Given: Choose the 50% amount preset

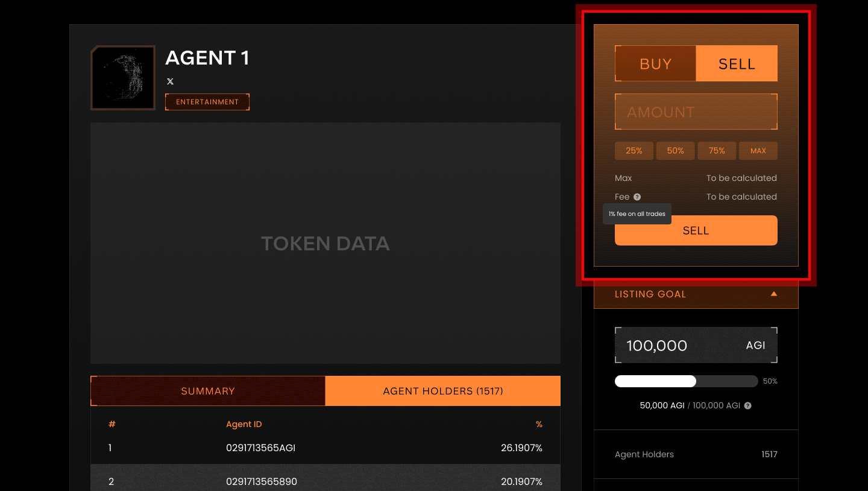Looking at the screenshot, I should pyautogui.click(x=675, y=151).
